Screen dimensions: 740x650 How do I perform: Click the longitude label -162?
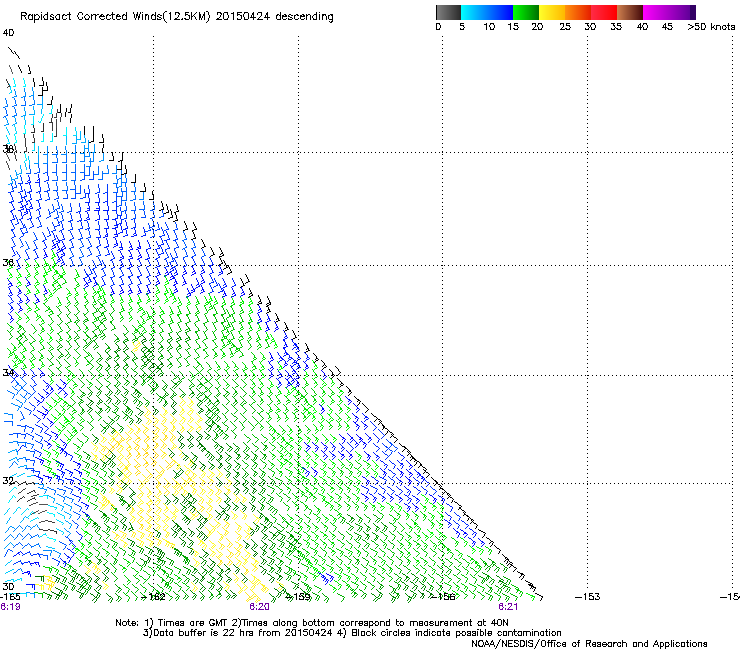[154, 597]
